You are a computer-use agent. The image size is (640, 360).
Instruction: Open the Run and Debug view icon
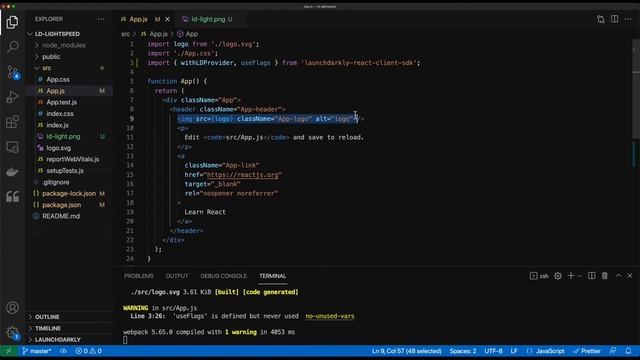click(x=12, y=97)
